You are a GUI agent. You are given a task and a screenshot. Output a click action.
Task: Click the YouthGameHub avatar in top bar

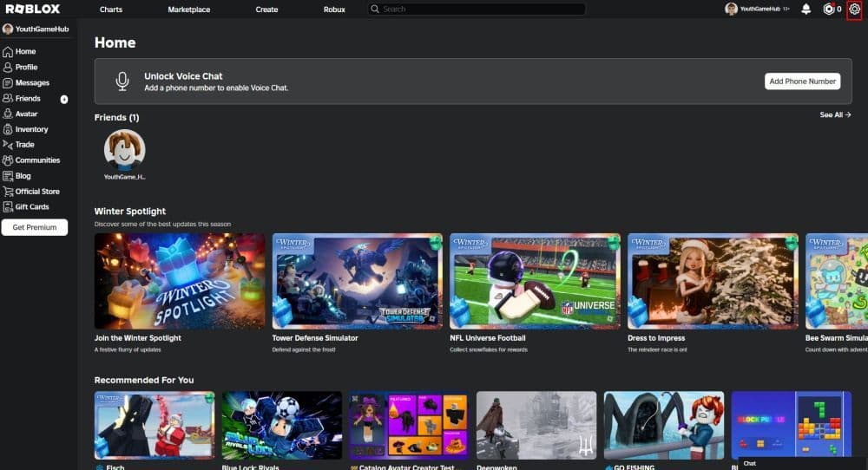(731, 9)
